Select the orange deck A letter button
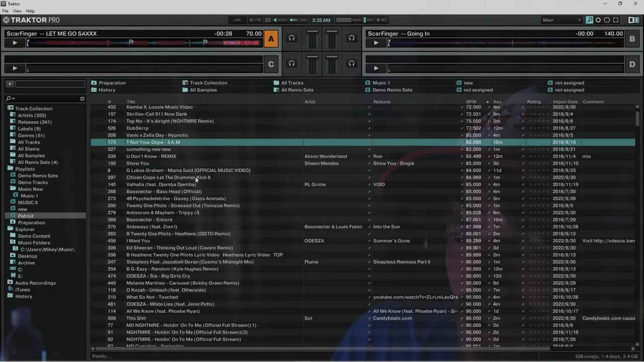Viewport: 644px width, 362px height. click(271, 39)
